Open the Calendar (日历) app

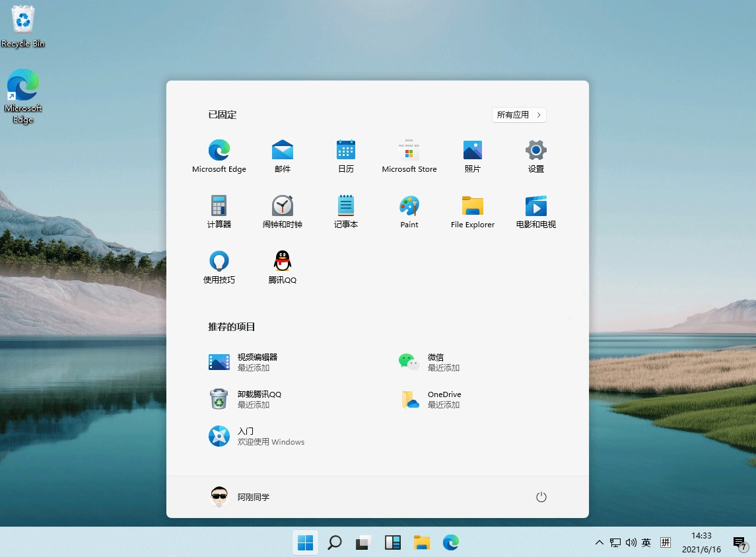tap(345, 155)
